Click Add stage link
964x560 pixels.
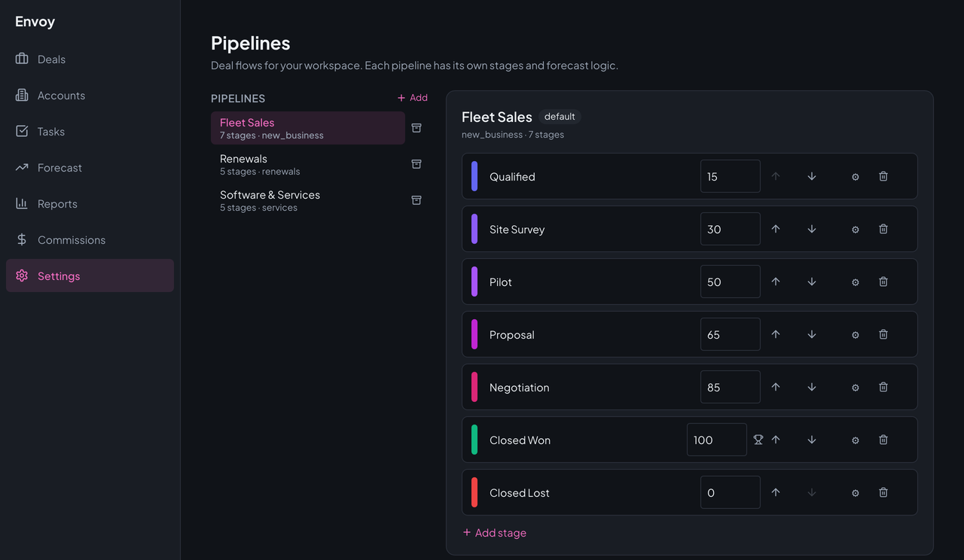click(x=495, y=532)
